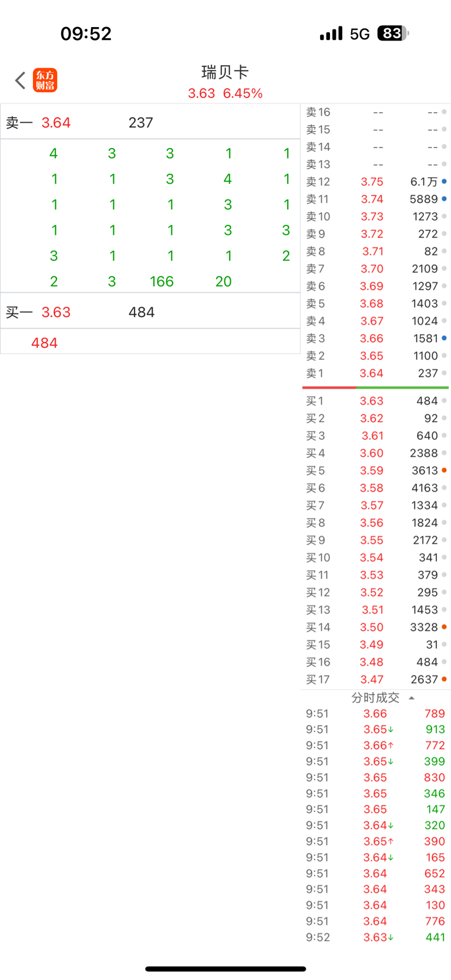Select the 买8 row at 3.56
The image size is (451, 980).
(376, 523)
